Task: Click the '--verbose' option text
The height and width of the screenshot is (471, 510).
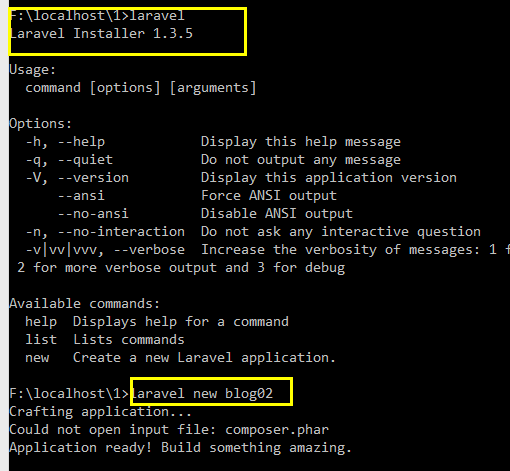Action: coord(149,250)
